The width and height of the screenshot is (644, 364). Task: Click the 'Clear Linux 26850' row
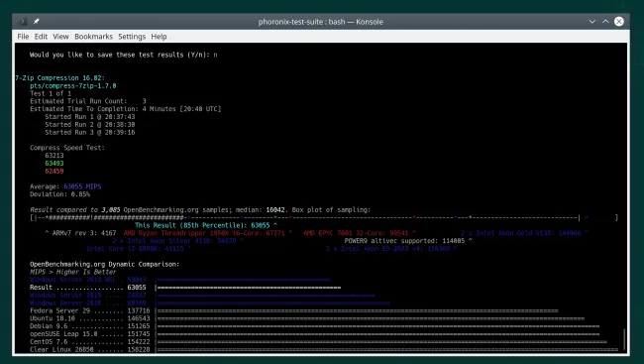[x=324, y=349]
